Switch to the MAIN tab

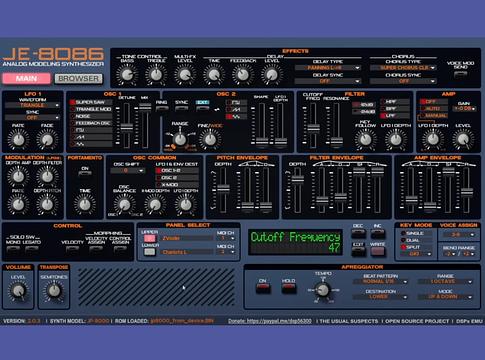26,79
